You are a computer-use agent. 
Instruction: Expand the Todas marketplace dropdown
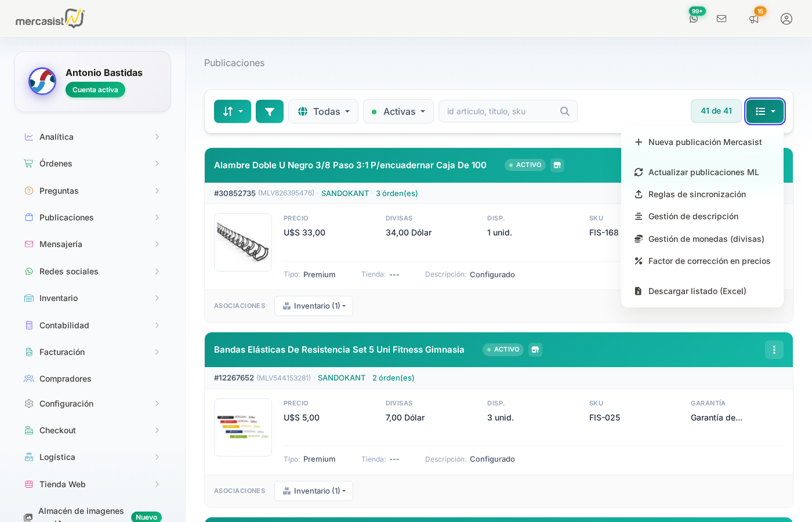[x=323, y=111]
